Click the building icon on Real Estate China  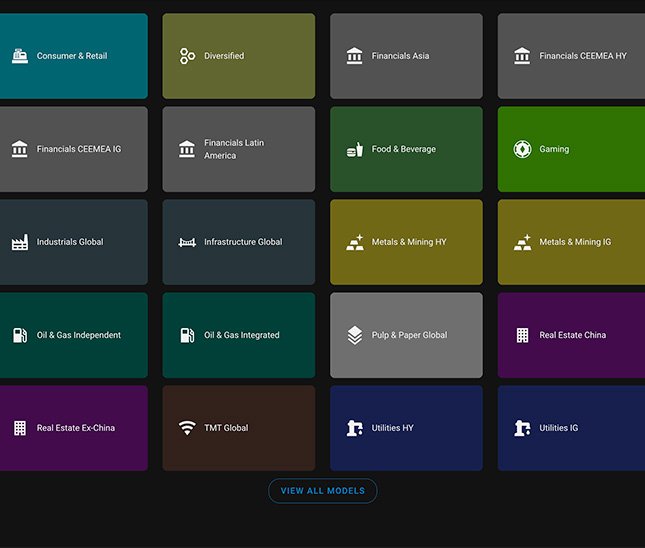click(x=522, y=335)
